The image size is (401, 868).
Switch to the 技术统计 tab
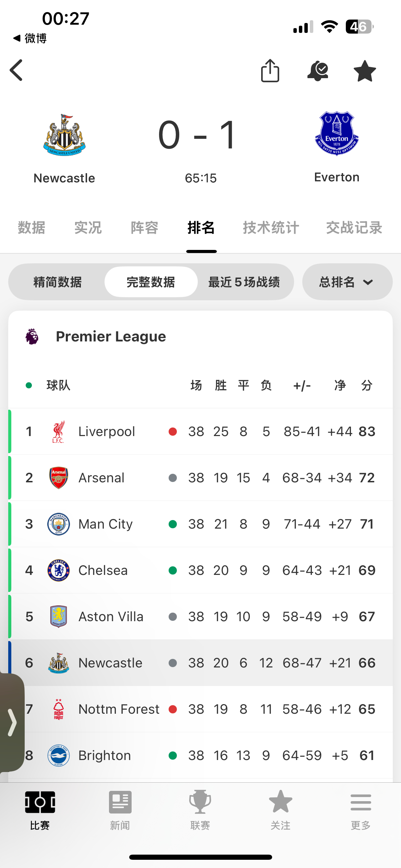point(271,228)
